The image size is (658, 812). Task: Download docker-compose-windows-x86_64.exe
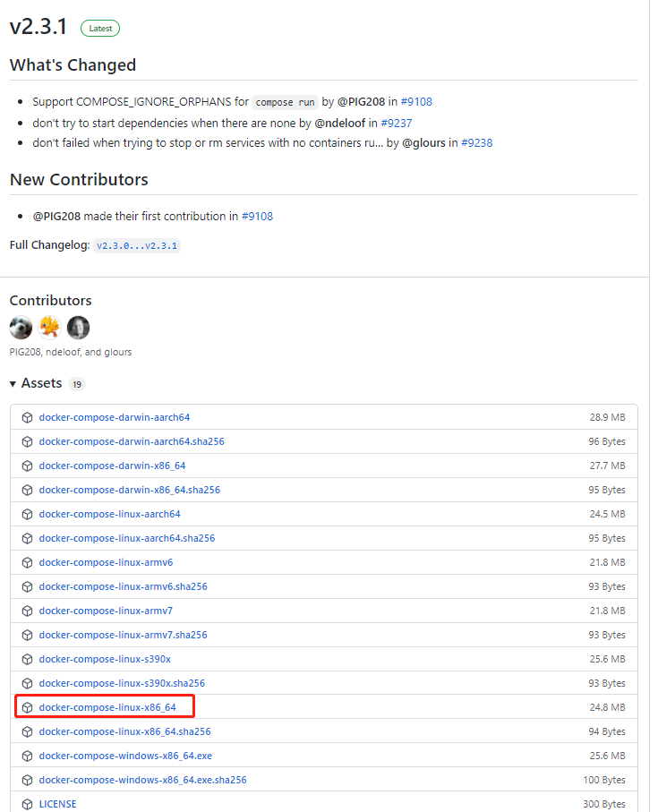pos(126,756)
